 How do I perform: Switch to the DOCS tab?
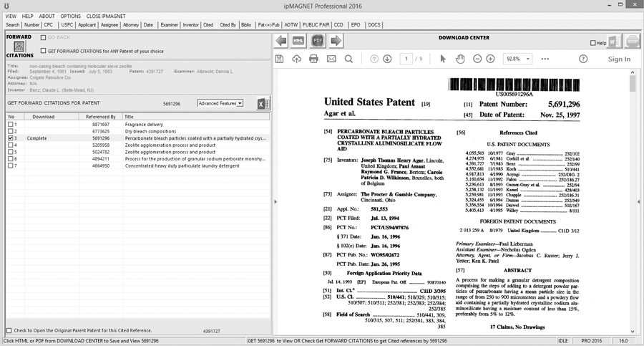[374, 24]
